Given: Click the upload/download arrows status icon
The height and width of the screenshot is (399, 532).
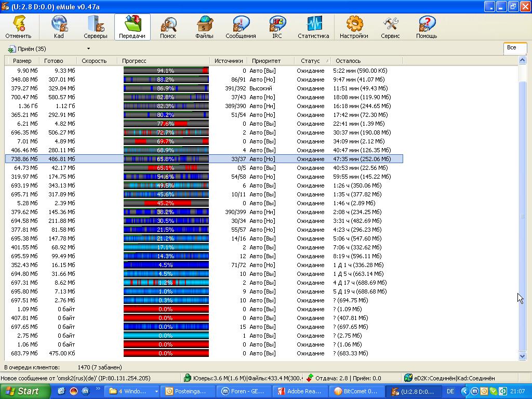Looking at the screenshot, I should pos(310,378).
